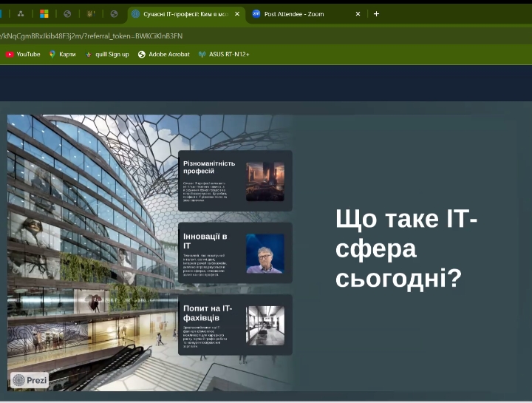This screenshot has width=532, height=403.
Task: Close the Post Attendee - Zoom tab
Action: 358,13
